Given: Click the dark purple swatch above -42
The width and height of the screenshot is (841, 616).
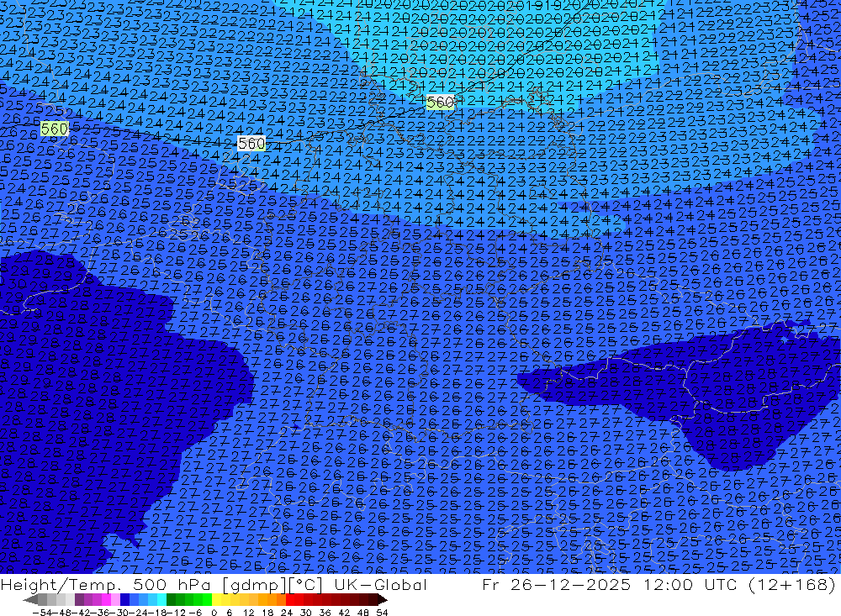Looking at the screenshot, I should (79, 600).
